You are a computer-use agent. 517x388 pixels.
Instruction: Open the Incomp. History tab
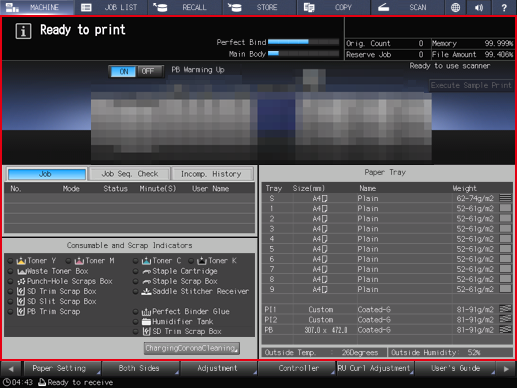[x=212, y=174]
